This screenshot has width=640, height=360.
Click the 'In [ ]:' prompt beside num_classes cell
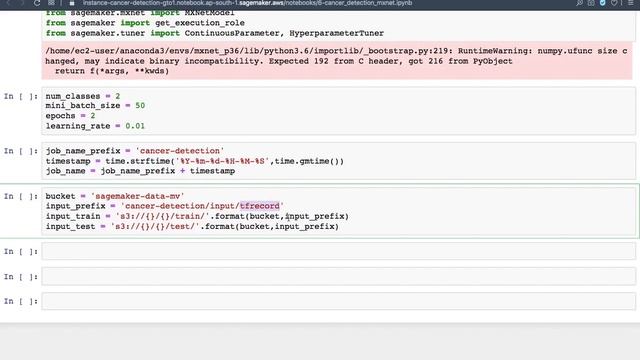(x=21, y=96)
